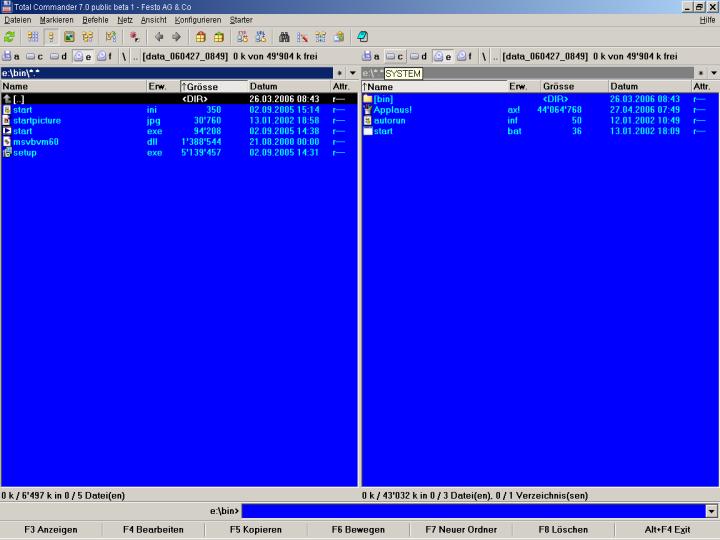
Task: Click into the e:\bin> command line field
Action: click(473, 511)
